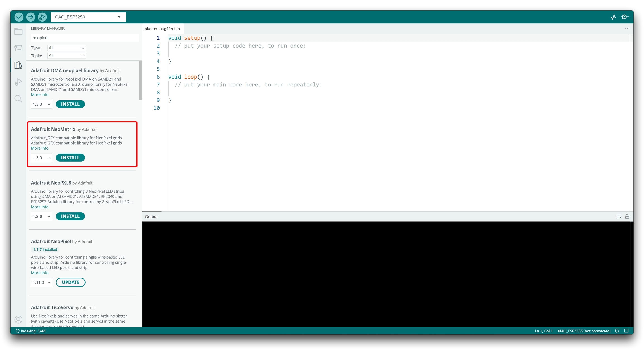Click the main code comment on line 7
The height and width of the screenshot is (350, 644).
tap(248, 85)
